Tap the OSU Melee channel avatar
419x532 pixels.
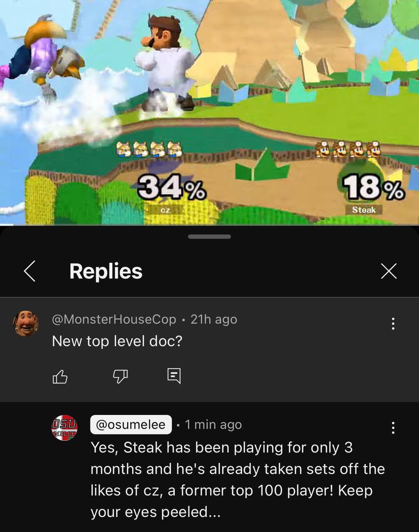[65, 428]
